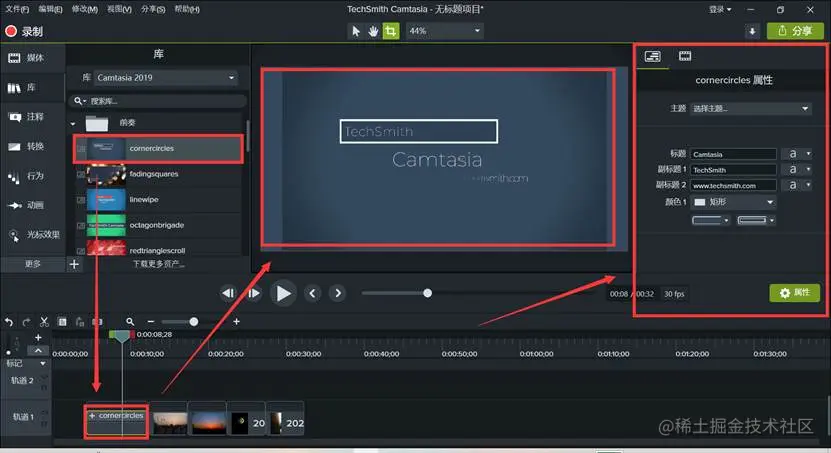
Task: Open the 编辑(E) menu
Action: point(50,9)
